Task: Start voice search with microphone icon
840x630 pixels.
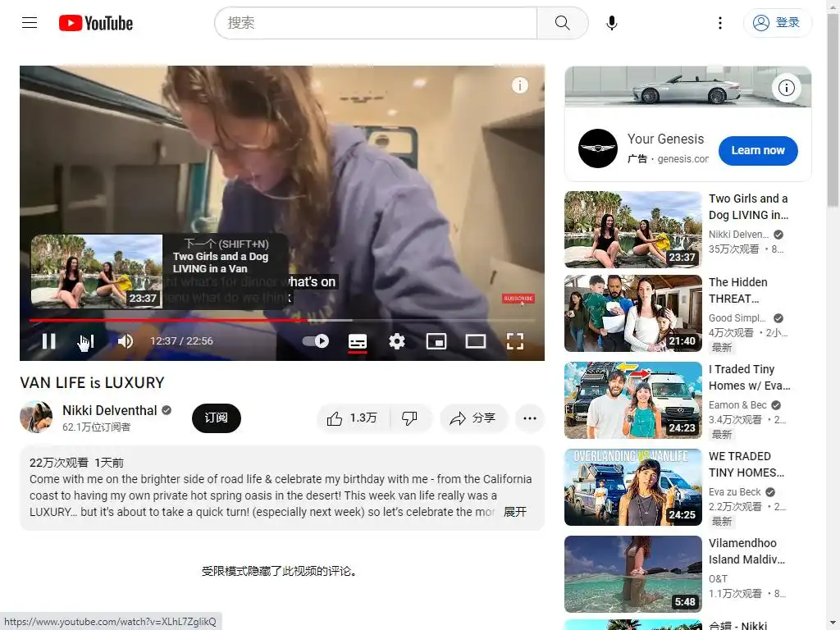Action: pos(612,22)
